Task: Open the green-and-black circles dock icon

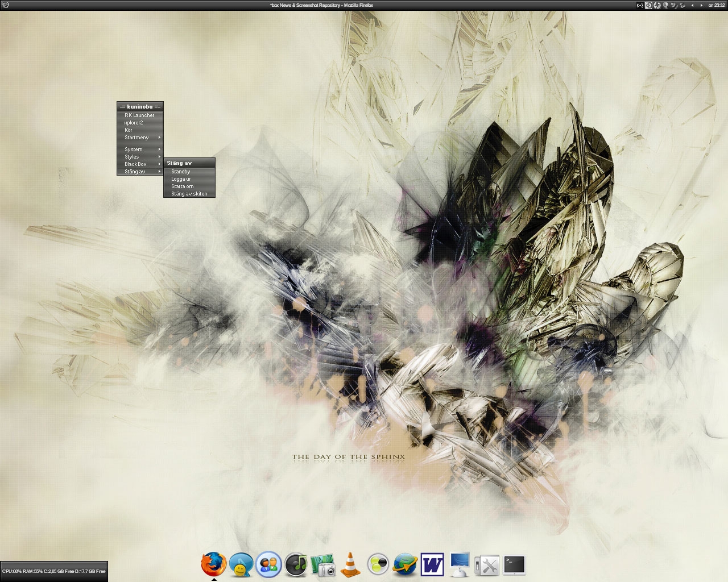Action: [378, 564]
